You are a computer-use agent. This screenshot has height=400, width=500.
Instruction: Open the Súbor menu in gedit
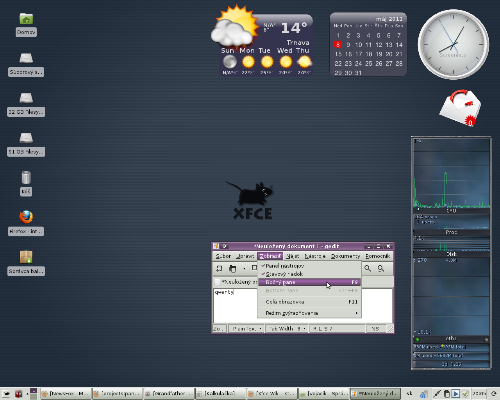[x=223, y=256]
